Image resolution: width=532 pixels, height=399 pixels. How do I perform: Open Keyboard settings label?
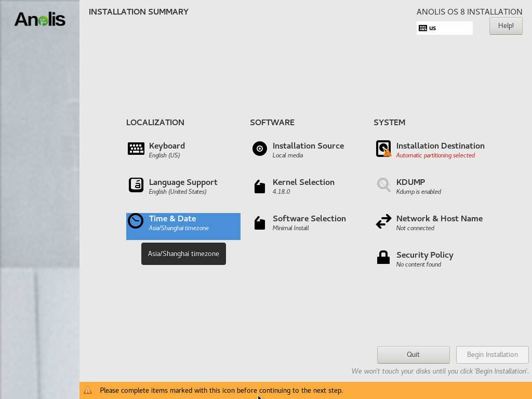click(x=167, y=146)
